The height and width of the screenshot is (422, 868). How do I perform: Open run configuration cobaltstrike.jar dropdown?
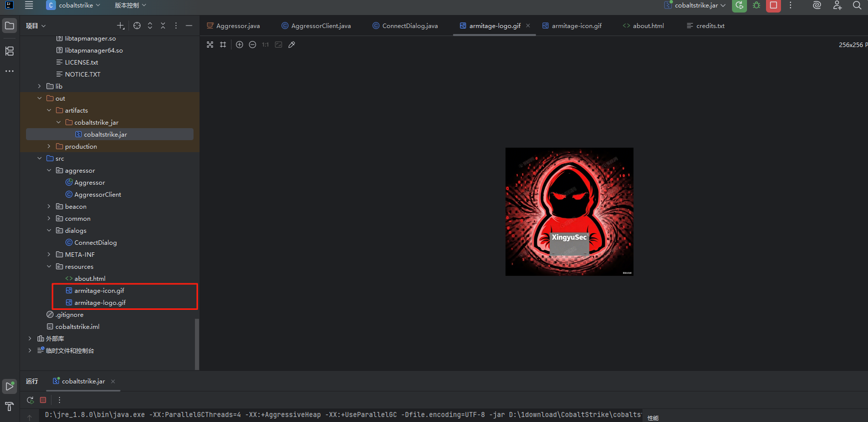coord(694,6)
